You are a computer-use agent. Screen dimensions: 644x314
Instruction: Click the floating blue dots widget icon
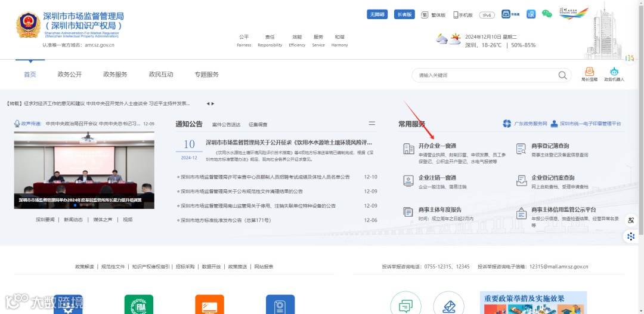(631, 236)
